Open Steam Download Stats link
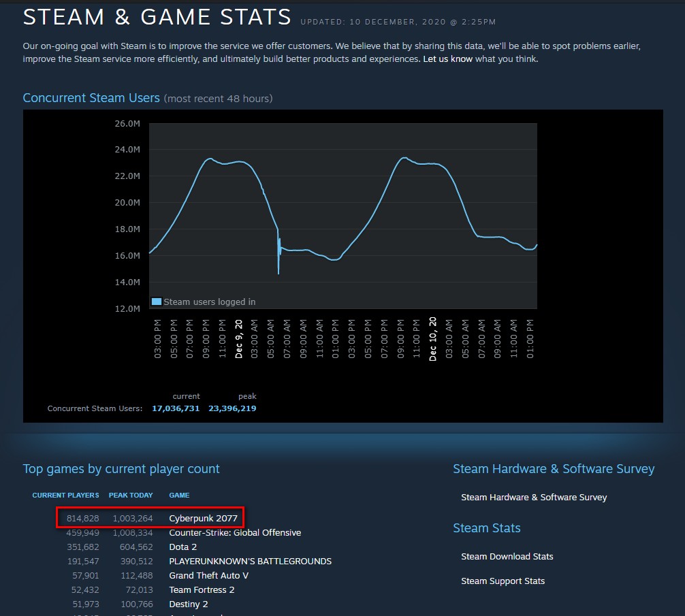 507,556
